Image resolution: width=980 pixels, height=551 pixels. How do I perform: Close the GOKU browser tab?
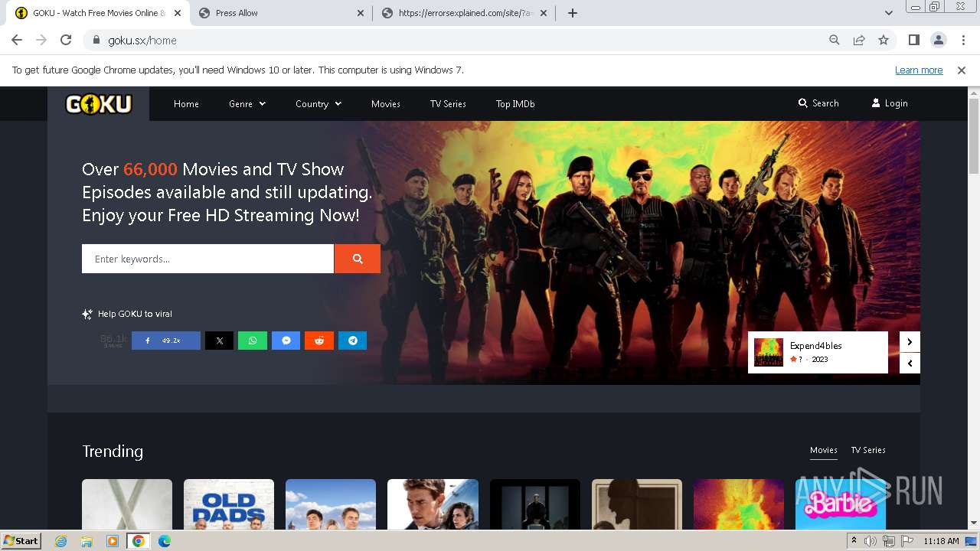click(178, 13)
